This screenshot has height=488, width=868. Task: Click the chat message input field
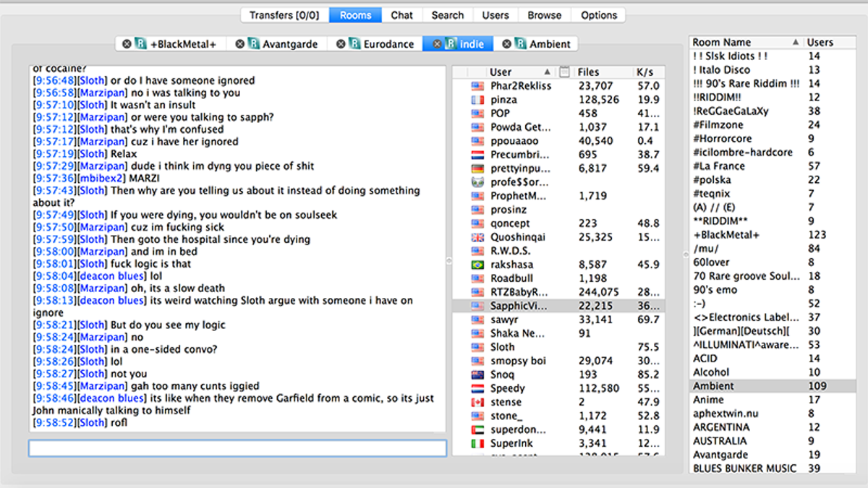pyautogui.click(x=237, y=448)
